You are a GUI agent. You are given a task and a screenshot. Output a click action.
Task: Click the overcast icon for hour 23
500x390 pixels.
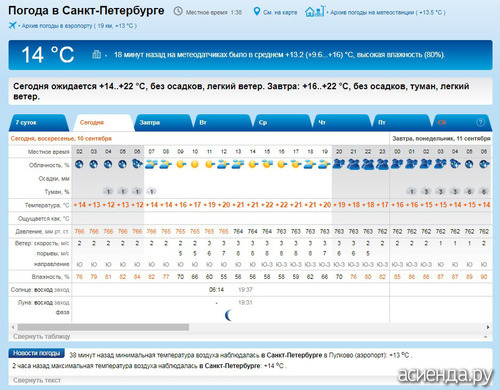pos(382,164)
